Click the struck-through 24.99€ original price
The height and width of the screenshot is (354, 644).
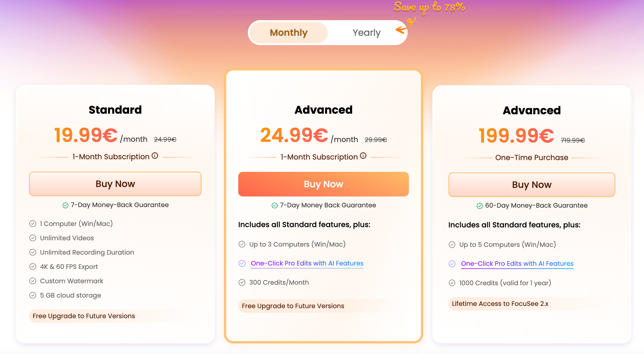[x=165, y=139]
